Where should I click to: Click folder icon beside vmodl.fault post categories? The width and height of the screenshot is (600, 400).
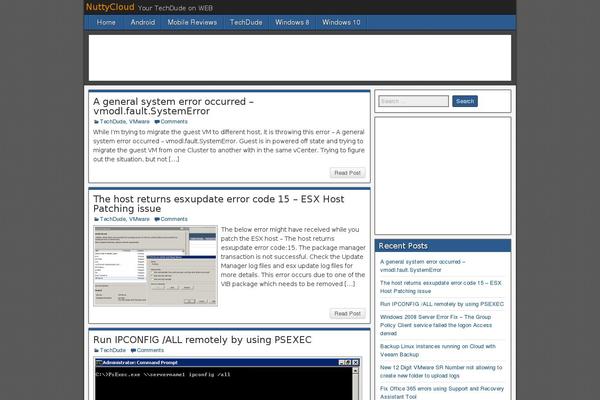96,122
